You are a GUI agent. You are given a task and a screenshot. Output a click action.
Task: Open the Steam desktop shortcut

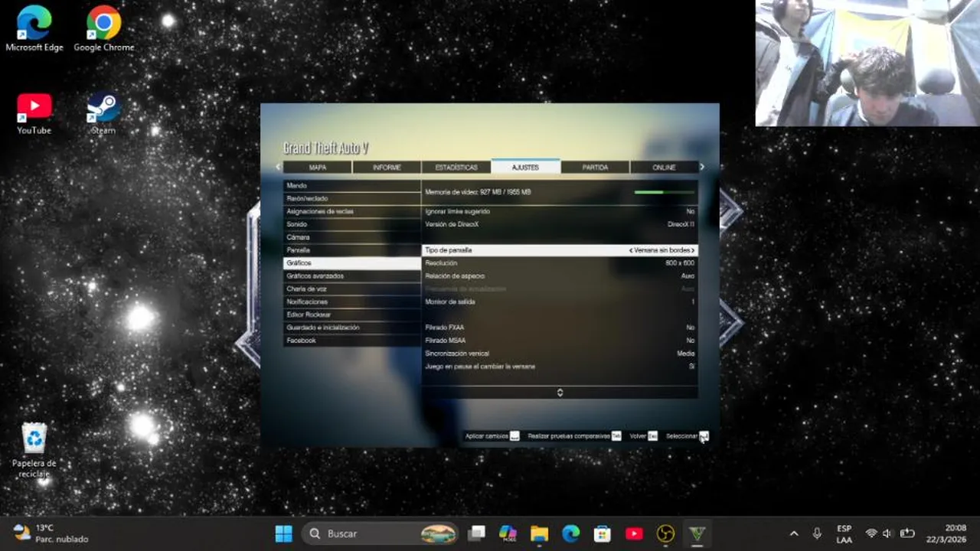point(103,114)
